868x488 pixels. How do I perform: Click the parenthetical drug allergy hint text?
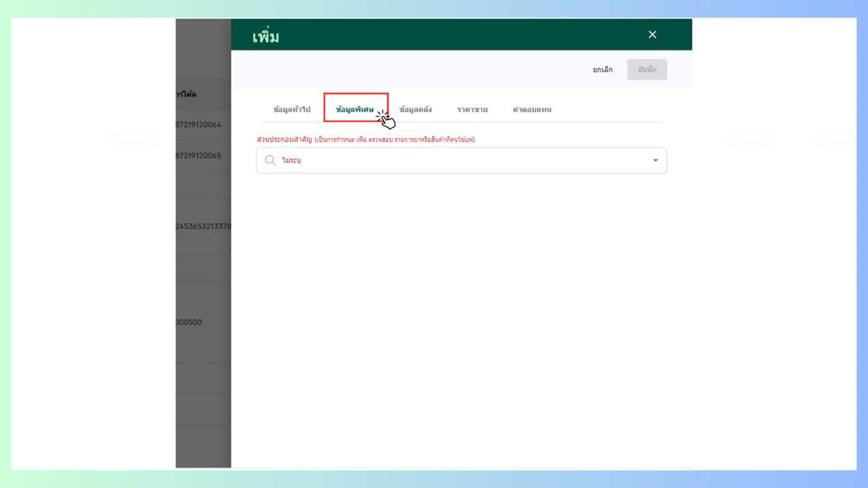(x=395, y=140)
